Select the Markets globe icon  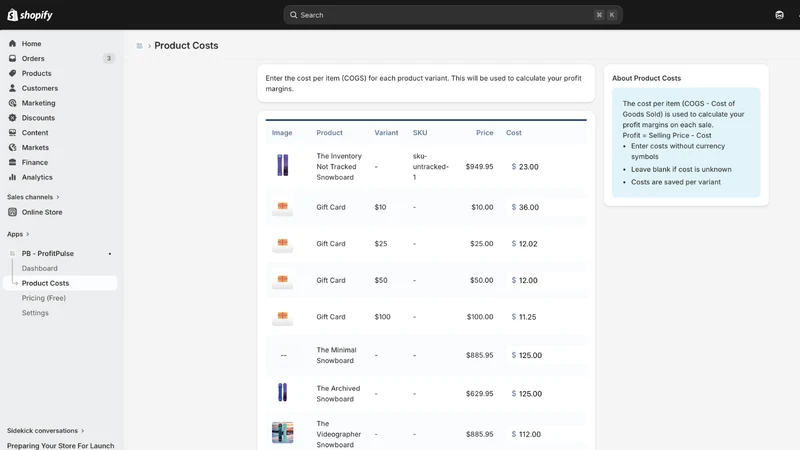(x=12, y=147)
